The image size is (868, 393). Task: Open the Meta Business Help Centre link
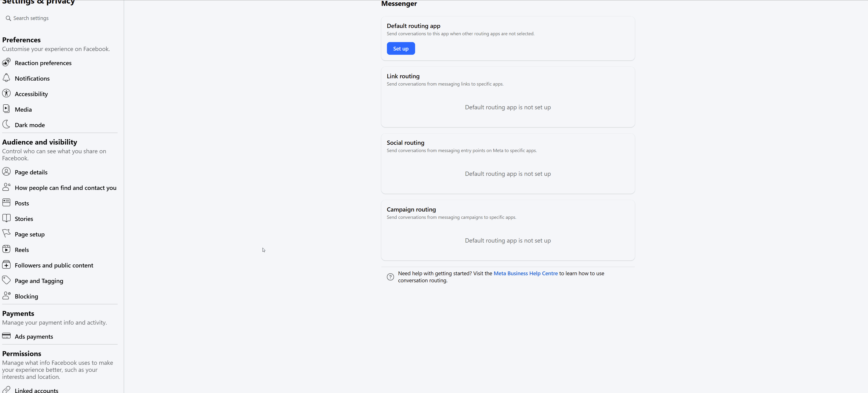click(x=525, y=274)
